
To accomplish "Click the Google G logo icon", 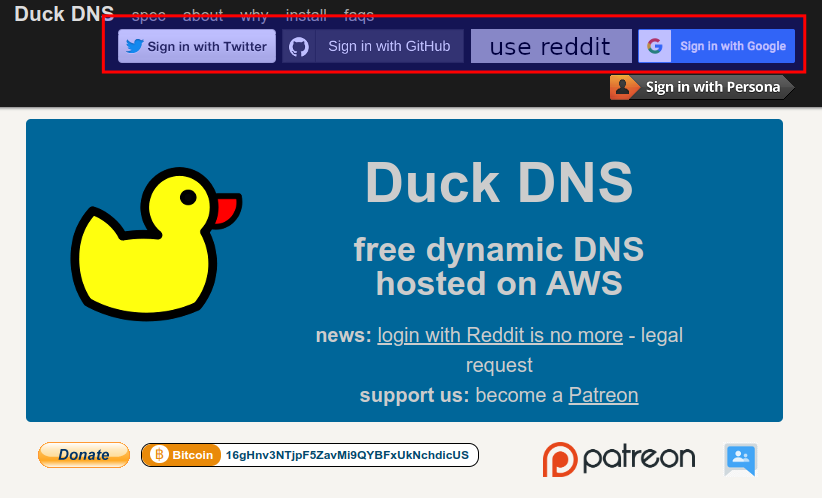I will 655,46.
